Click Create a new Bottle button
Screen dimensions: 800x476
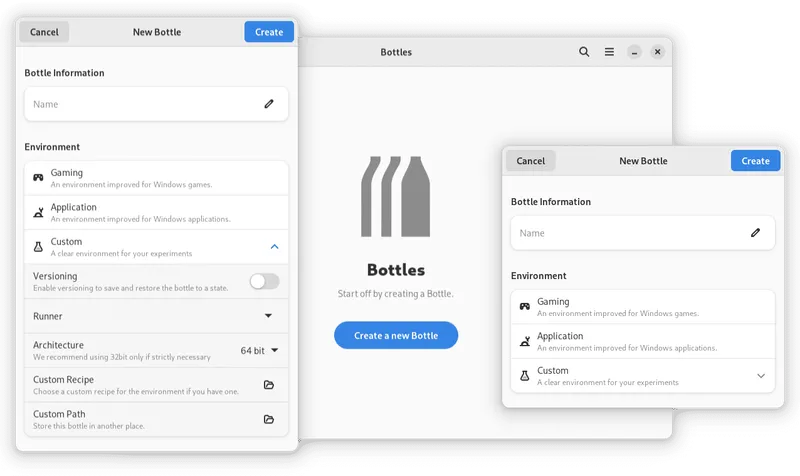(x=396, y=335)
